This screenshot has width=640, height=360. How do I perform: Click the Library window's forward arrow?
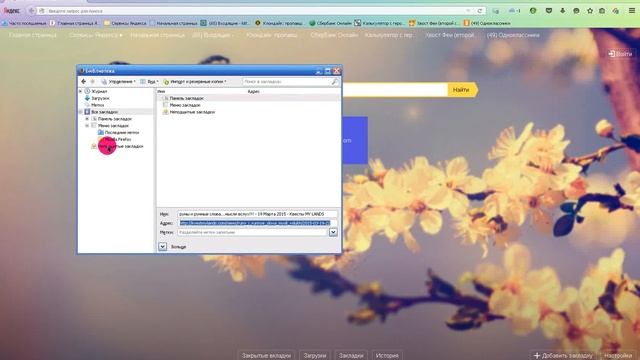pyautogui.click(x=92, y=82)
